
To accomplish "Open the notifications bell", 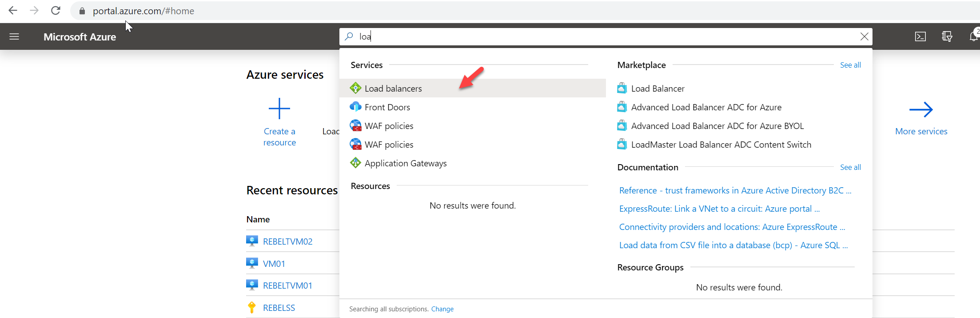I will (x=973, y=36).
